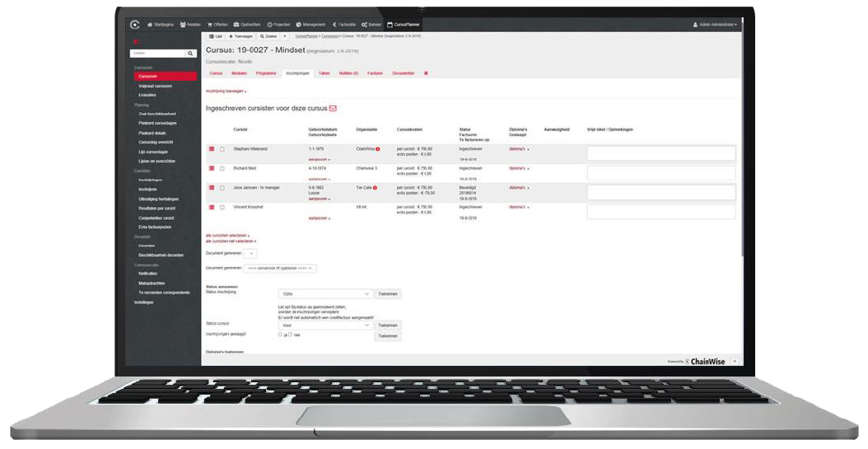This screenshot has height=449, width=868.
Task: Open the small first Document genereren dropdown
Action: pos(250,254)
